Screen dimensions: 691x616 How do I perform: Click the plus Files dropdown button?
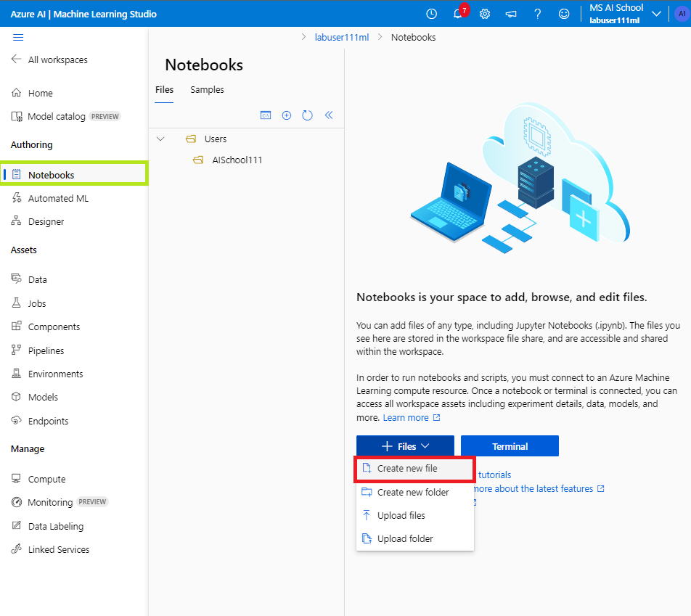coord(406,446)
